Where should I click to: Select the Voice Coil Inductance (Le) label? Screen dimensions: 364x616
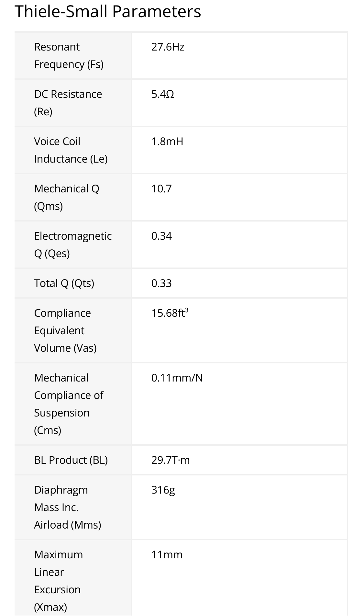click(x=71, y=150)
